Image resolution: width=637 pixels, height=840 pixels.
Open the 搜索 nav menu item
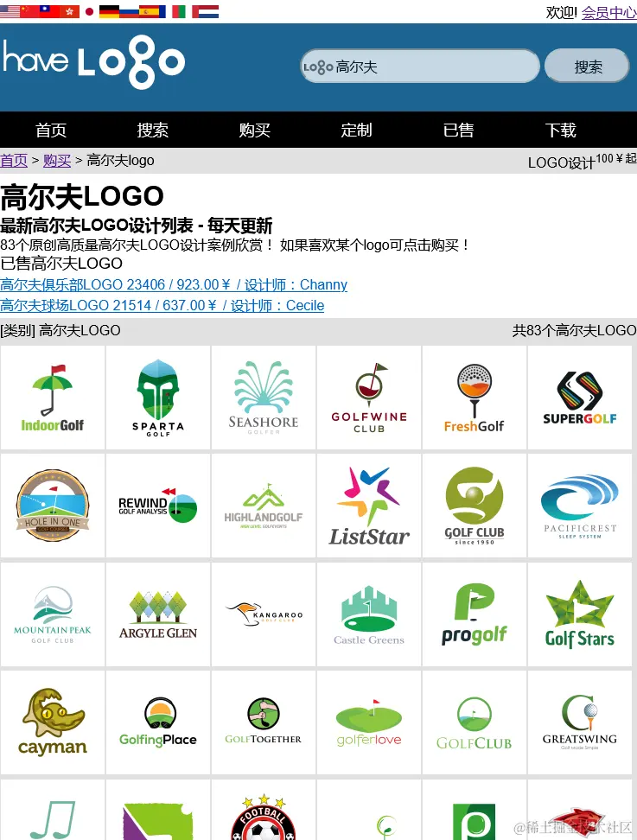coord(153,130)
